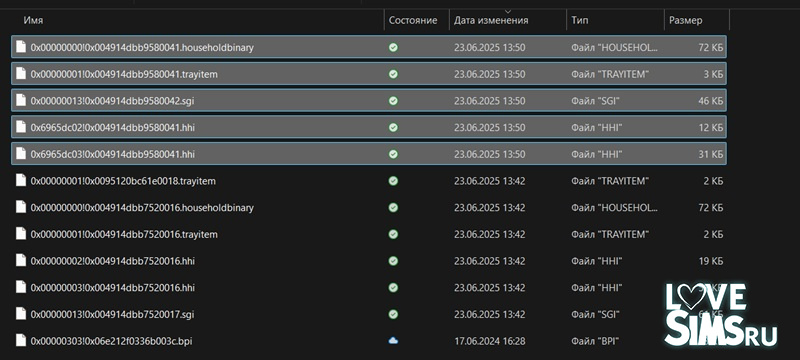This screenshot has height=360, width=800.
Task: Select file 0x00000001!0x004914dbb7520016.trayitem
Action: 369,234
